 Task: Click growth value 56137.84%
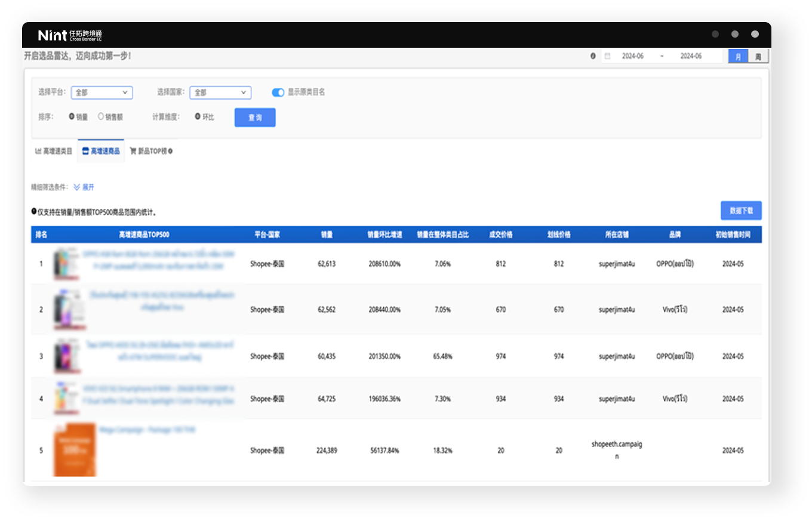(x=385, y=451)
